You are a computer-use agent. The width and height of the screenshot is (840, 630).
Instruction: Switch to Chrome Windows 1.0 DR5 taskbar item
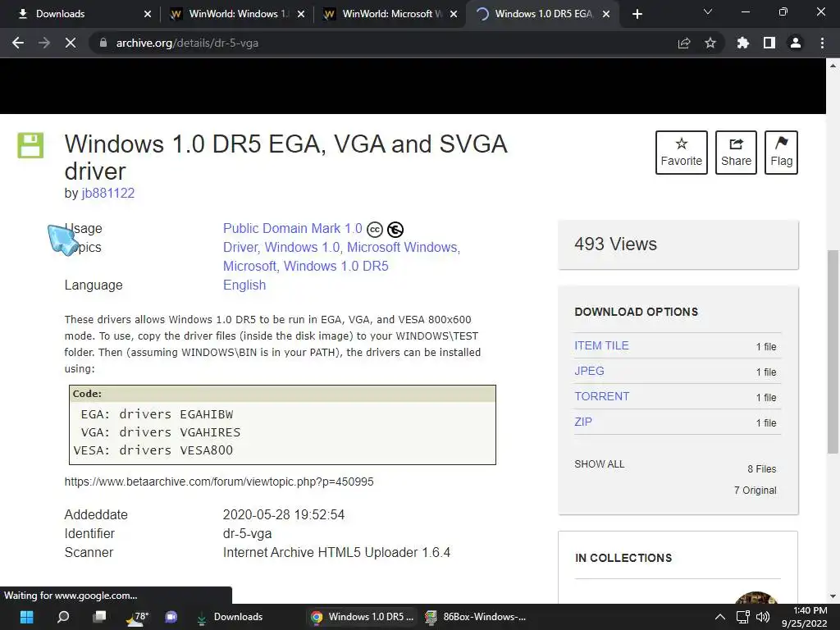click(x=362, y=617)
